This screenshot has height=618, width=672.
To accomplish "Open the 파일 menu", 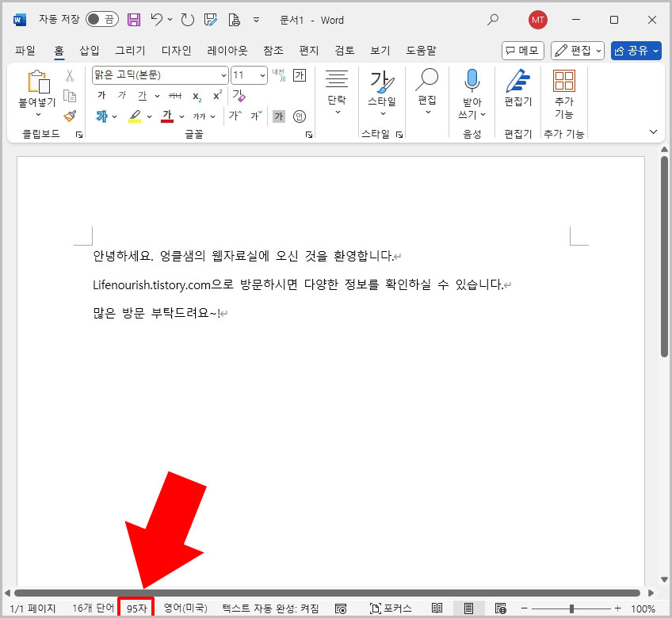I will pos(25,49).
